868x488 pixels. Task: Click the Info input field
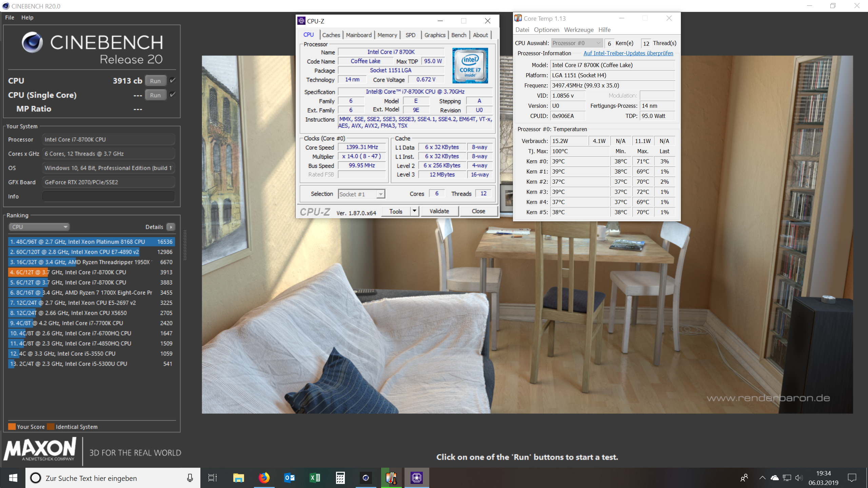point(108,196)
